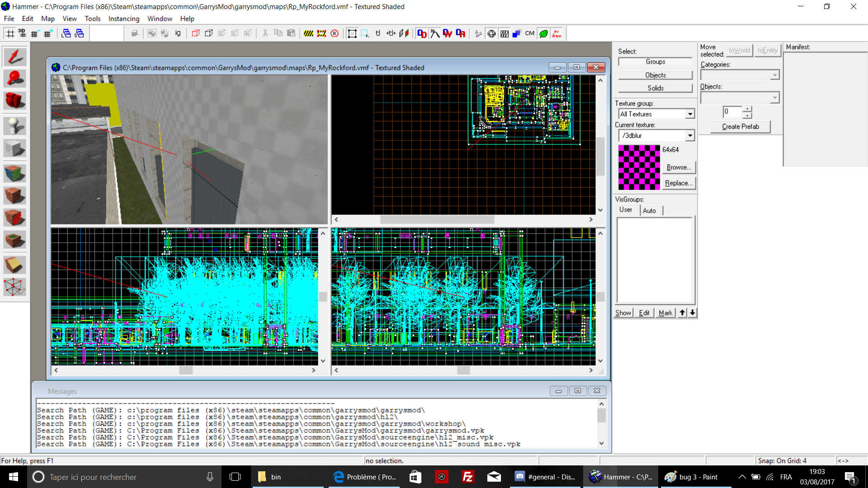Click the Hollow selection dashed cube icon
This screenshot has height=488, width=868.
208,33
